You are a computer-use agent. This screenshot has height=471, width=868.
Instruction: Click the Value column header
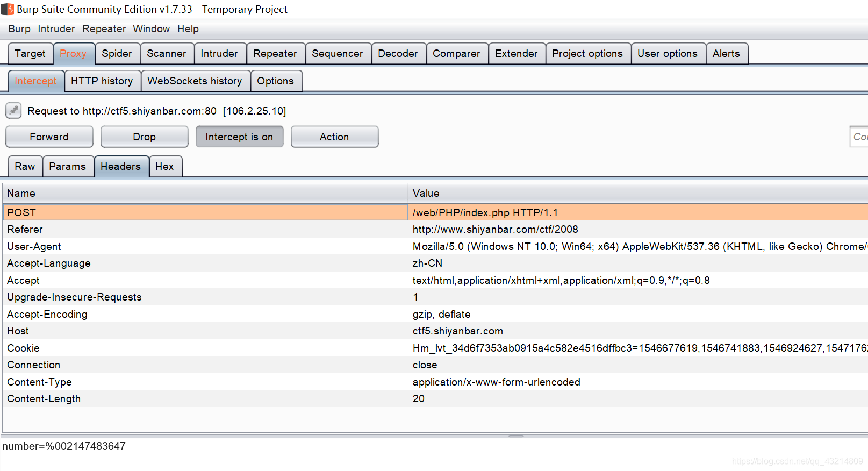point(639,194)
